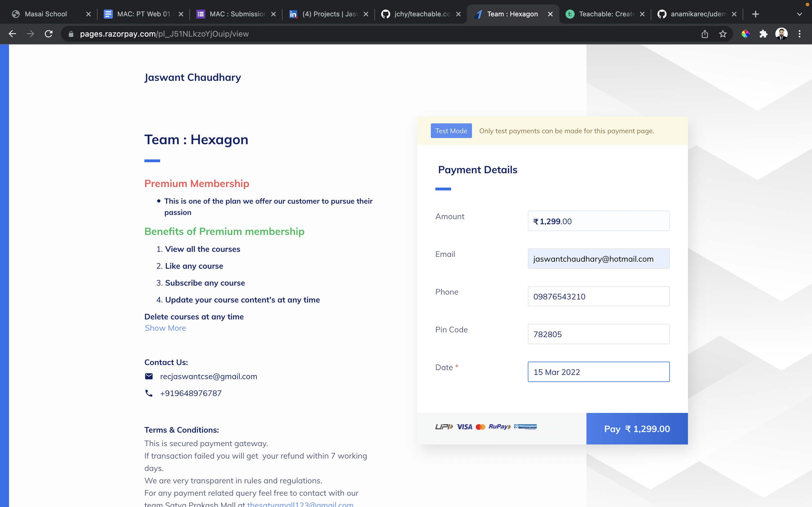Open the Date field date picker
Viewport: 812px width, 507px height.
coord(598,372)
